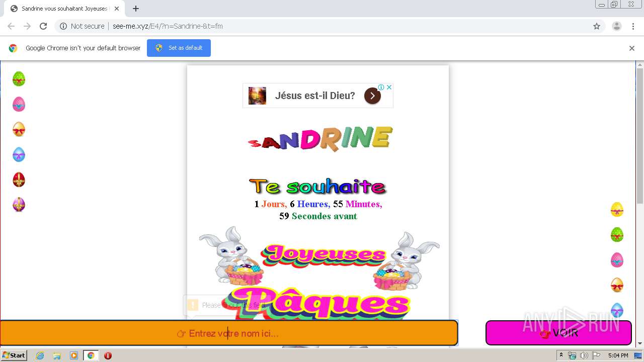The image size is (644, 362).
Task: Click the 5:04 PM system clock
Action: point(618,355)
